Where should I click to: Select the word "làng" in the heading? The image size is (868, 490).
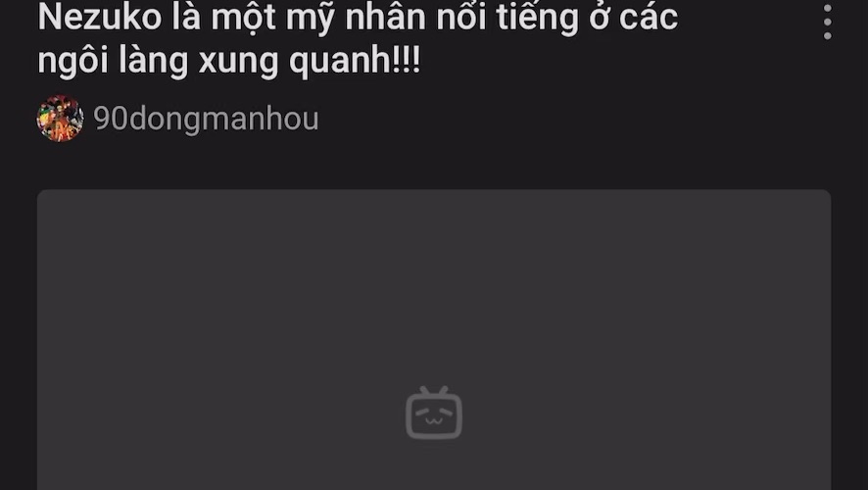(154, 61)
